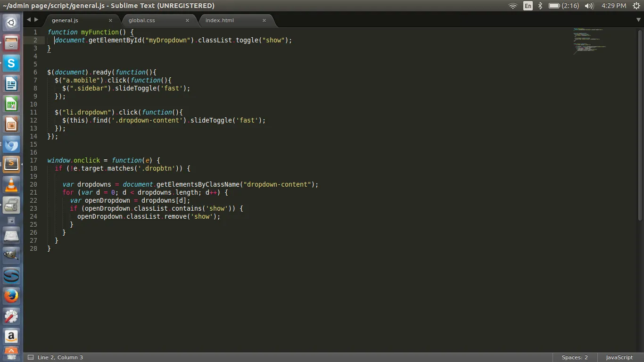Click the printer icon in the launcher

pos(11,206)
